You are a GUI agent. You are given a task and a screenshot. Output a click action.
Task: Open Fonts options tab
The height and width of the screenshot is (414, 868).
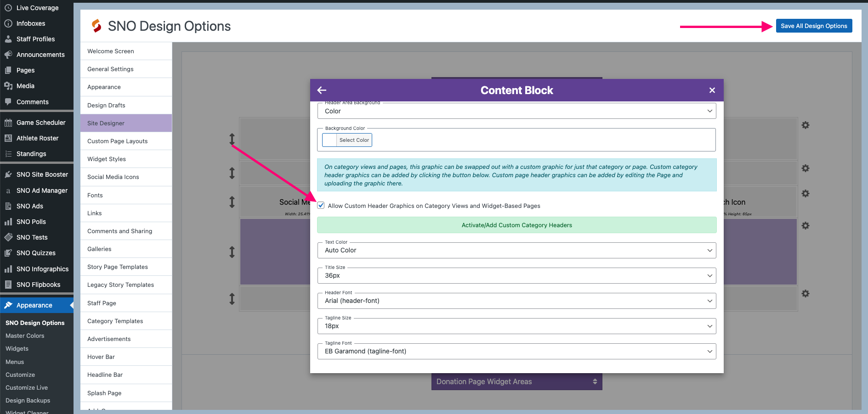point(126,195)
